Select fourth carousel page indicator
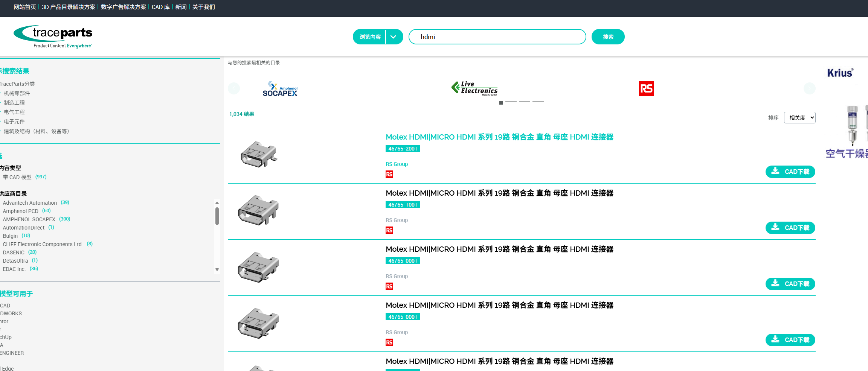 click(x=538, y=102)
